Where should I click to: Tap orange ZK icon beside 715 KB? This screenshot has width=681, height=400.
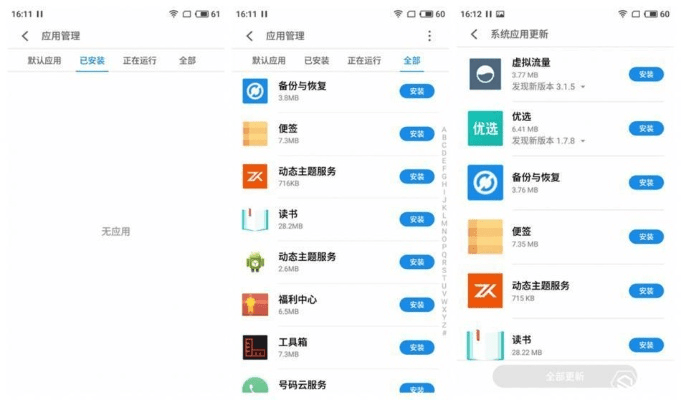pos(485,291)
